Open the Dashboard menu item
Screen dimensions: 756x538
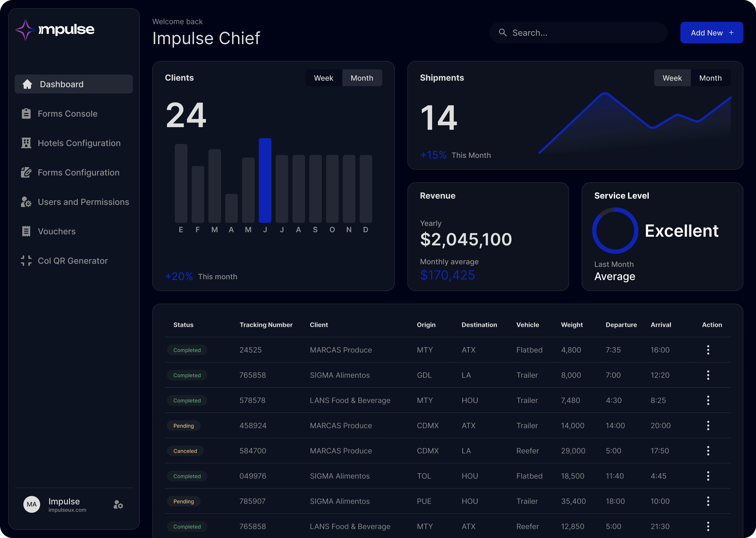[x=73, y=84]
